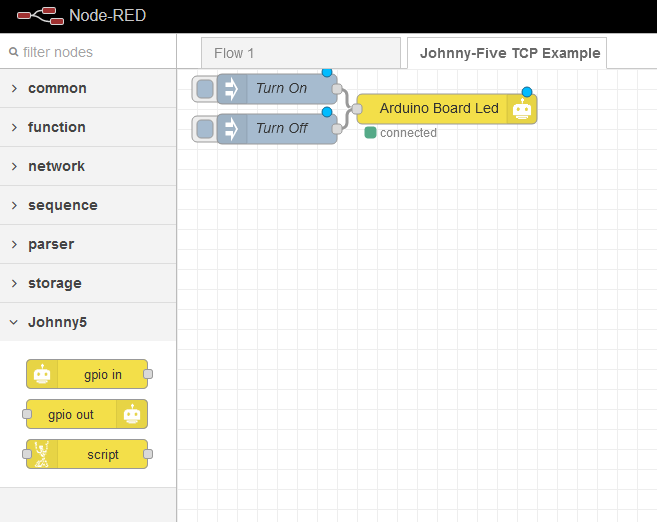Expand the storage palette category
This screenshot has height=522, width=657.
(x=88, y=283)
